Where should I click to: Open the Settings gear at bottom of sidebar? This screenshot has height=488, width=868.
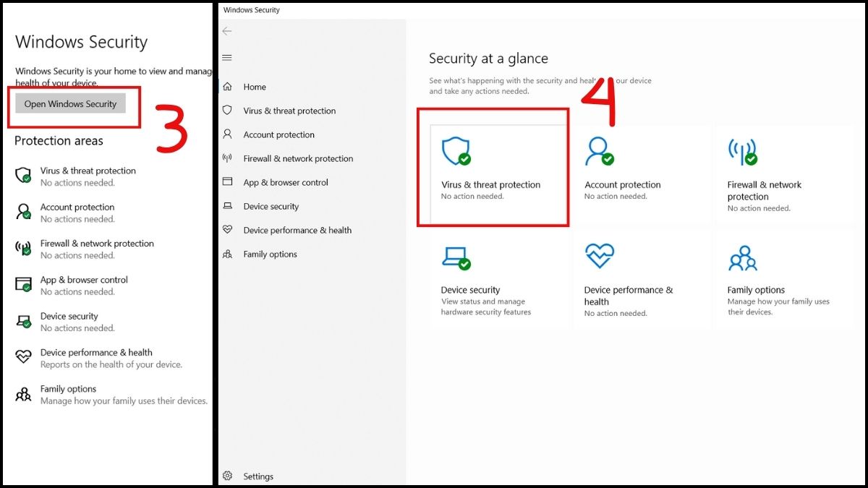(227, 476)
